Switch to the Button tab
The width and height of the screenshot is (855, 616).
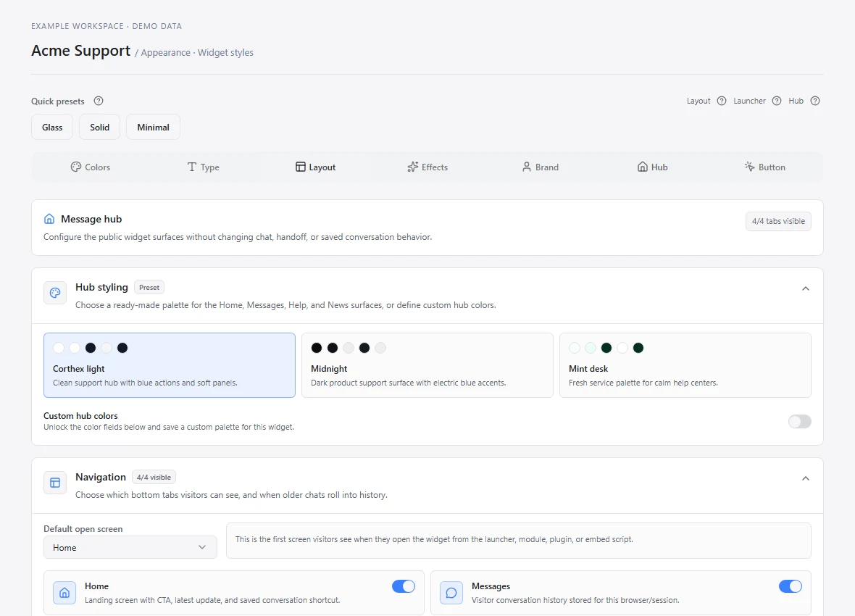[764, 167]
